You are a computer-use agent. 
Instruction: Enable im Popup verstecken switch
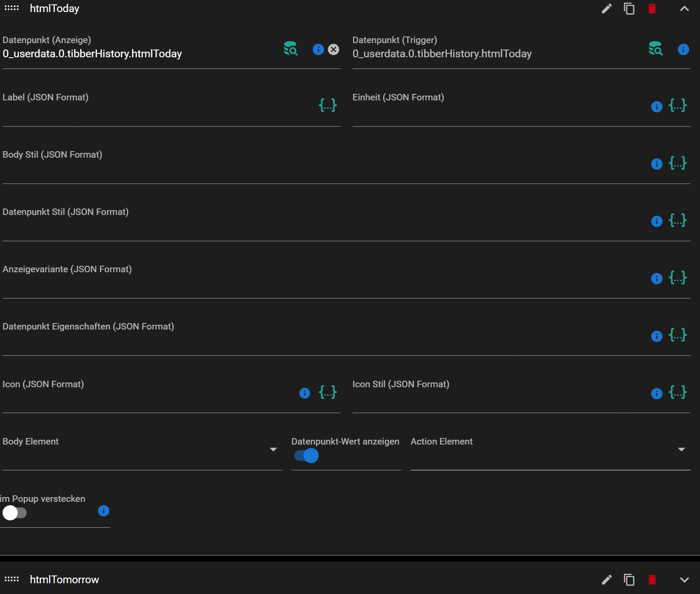[x=15, y=513]
